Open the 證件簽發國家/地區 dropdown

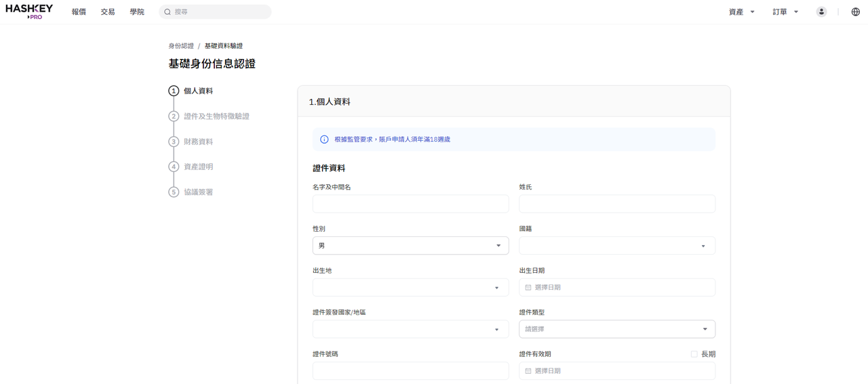pyautogui.click(x=410, y=329)
